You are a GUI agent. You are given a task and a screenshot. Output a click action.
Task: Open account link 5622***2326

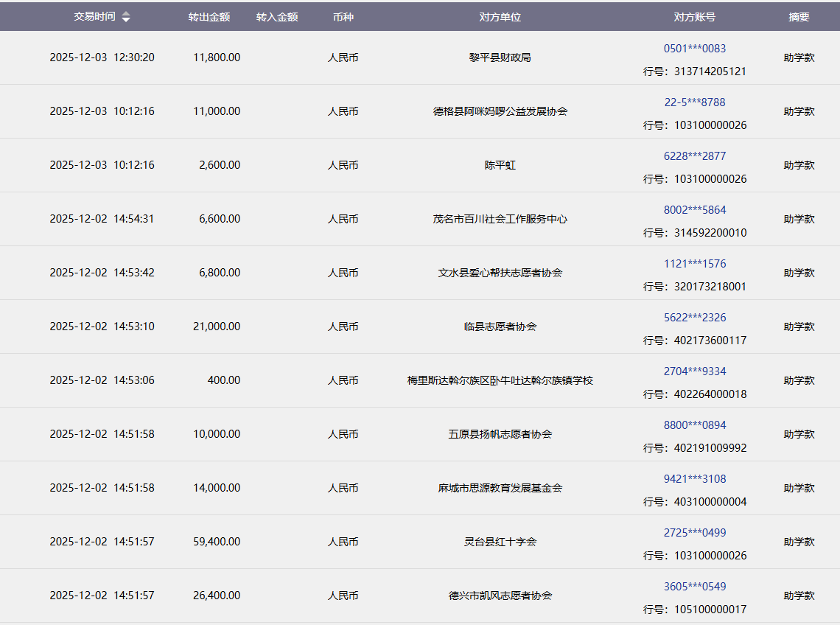[x=694, y=318]
